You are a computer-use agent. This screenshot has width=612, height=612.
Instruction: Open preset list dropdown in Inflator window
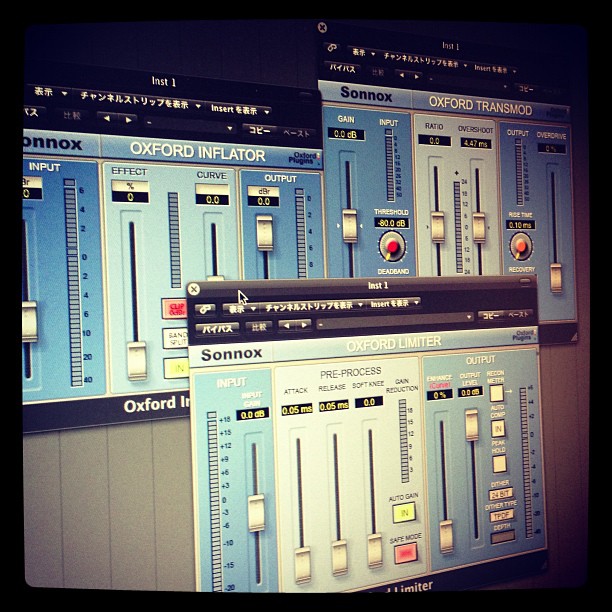click(189, 125)
